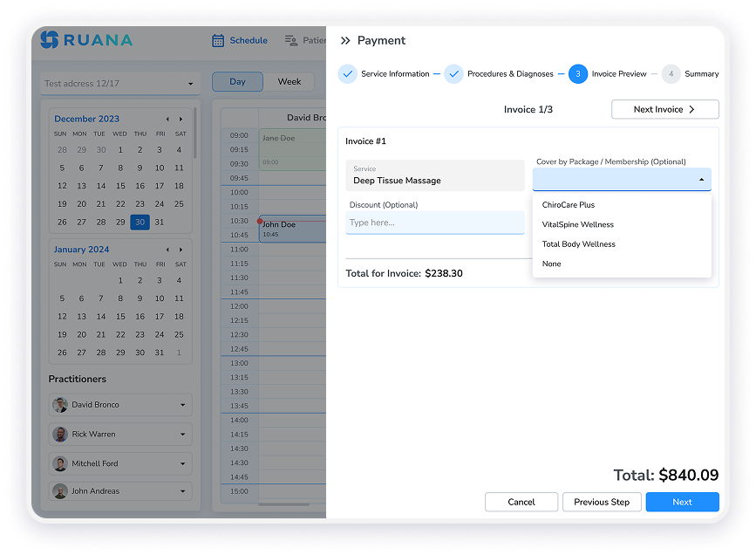Click the Invoice Preview step label
Screen dimensions: 756x555
623,74
